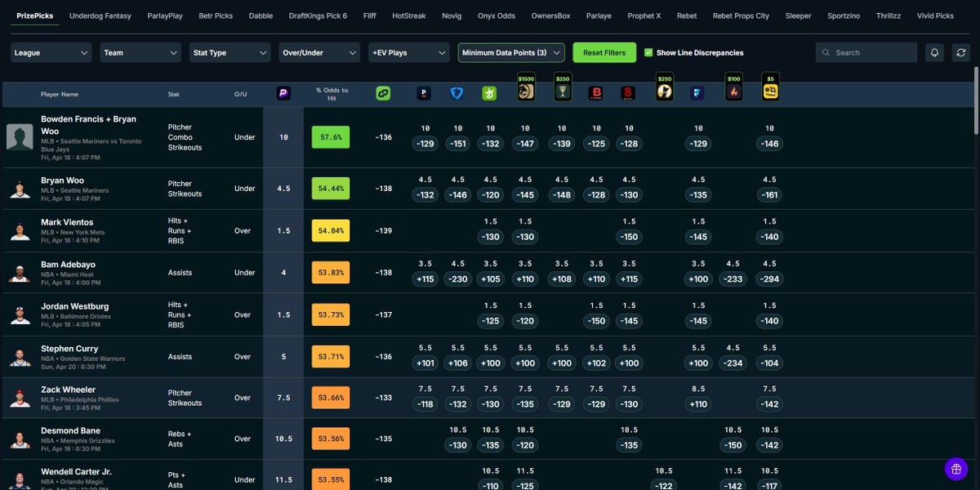Switch to the HotStreak tab
This screenshot has width=980, height=490.
click(x=409, y=16)
